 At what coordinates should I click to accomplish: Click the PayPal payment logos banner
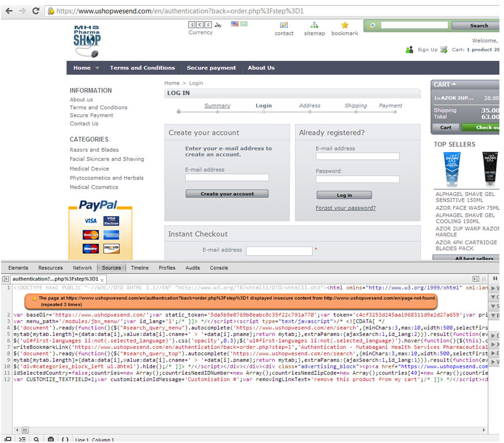pyautogui.click(x=100, y=229)
